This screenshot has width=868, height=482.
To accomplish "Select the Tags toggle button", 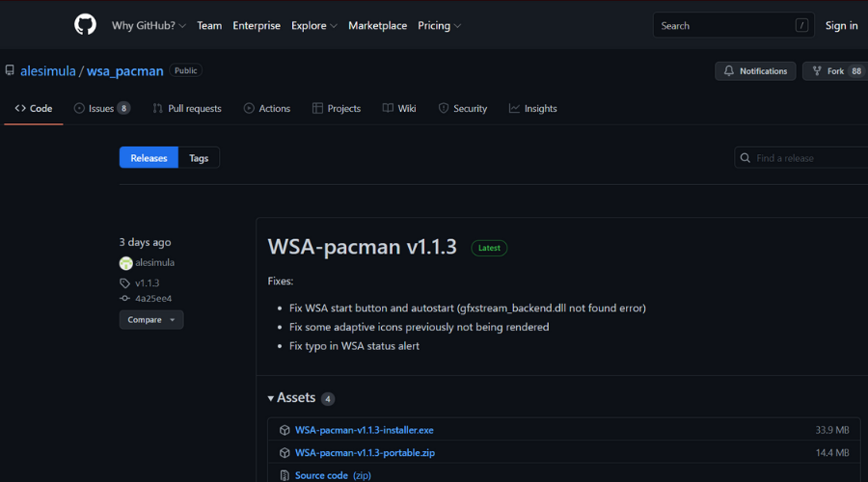I will tap(199, 158).
